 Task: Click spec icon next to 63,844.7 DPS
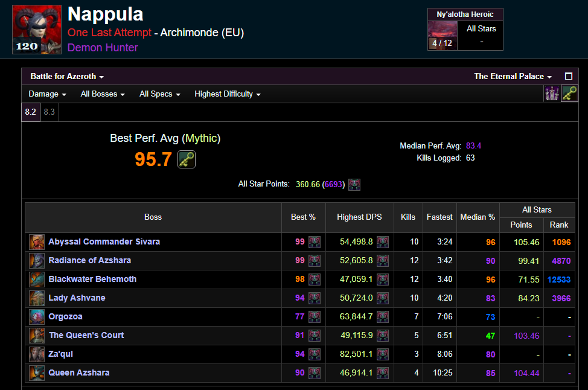(383, 317)
